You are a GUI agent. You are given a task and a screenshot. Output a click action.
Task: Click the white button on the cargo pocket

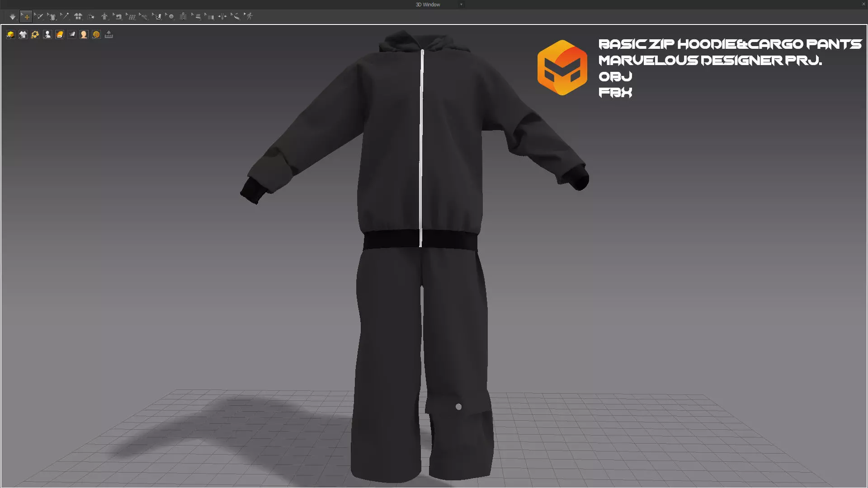tap(458, 407)
